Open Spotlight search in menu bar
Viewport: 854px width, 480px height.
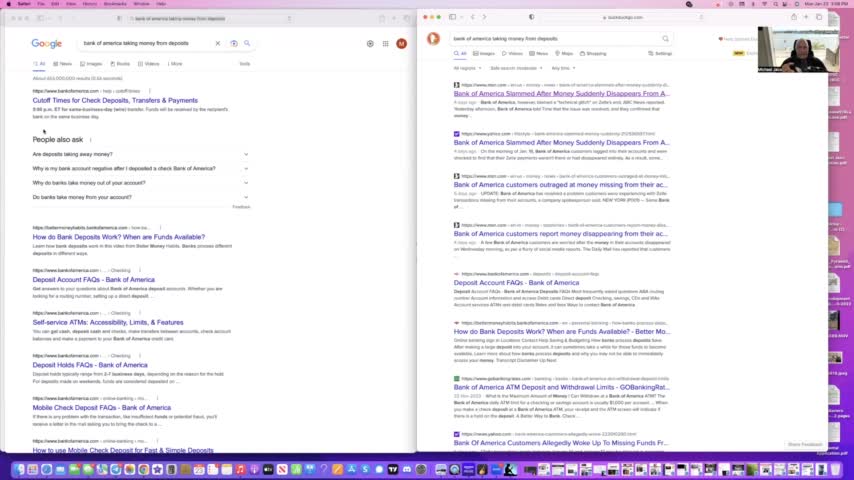[775, 4]
